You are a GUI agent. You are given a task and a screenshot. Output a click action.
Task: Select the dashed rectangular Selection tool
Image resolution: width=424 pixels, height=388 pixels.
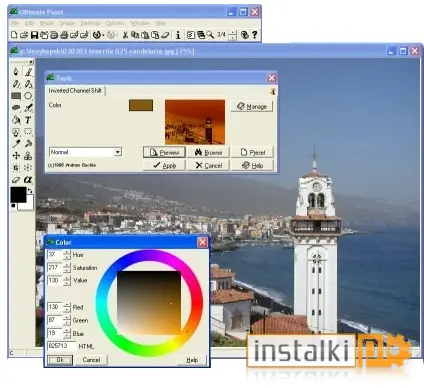(x=28, y=132)
